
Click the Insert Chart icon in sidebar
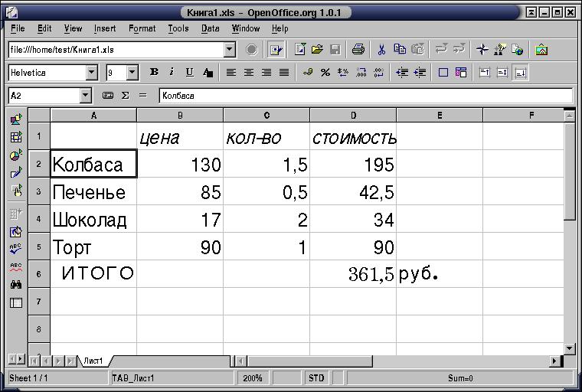coord(16,155)
